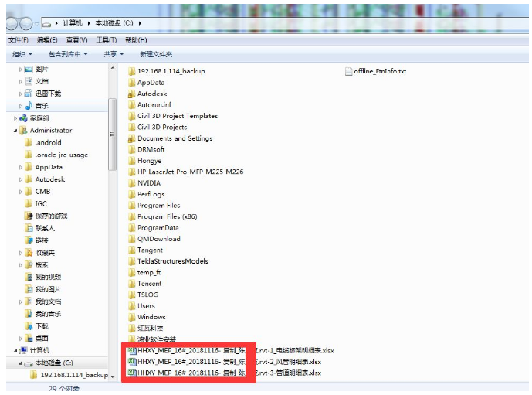Open the 查看(V) menu
Screen dimensions: 532x395
coord(76,40)
